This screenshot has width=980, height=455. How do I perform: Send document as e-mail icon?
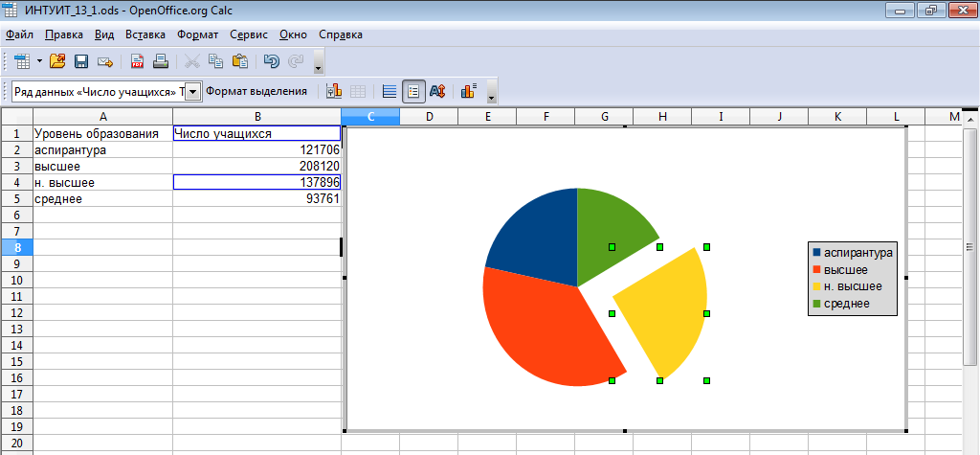coord(105,61)
